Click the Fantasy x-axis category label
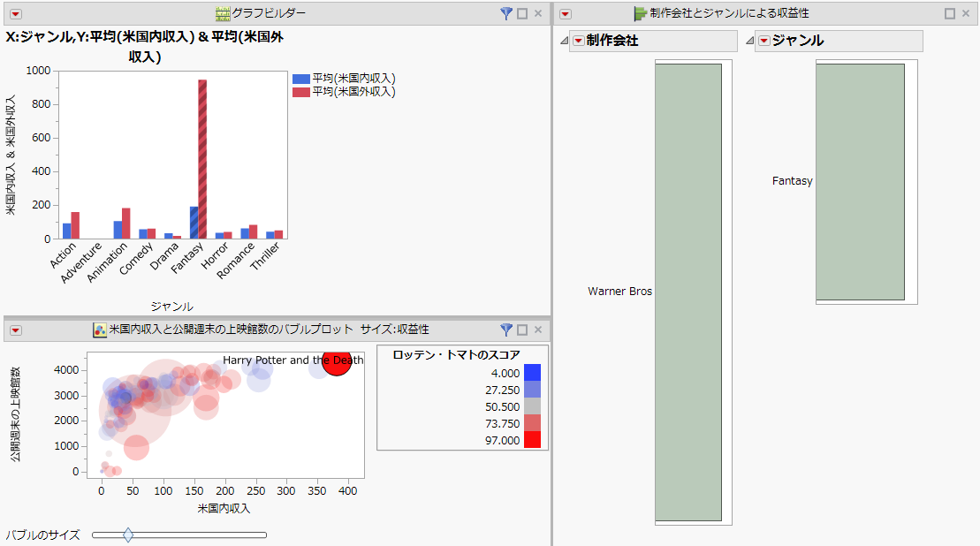Image resolution: width=980 pixels, height=546 pixels. [186, 258]
